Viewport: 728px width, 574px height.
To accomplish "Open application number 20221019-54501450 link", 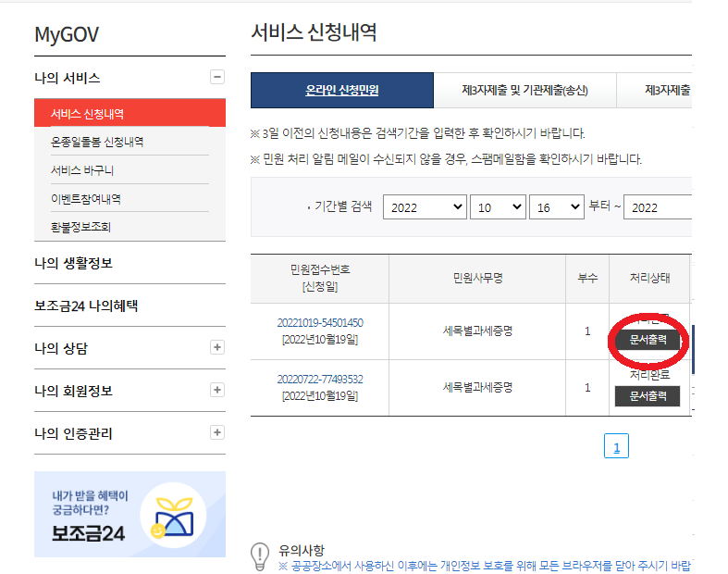I will tap(320, 323).
